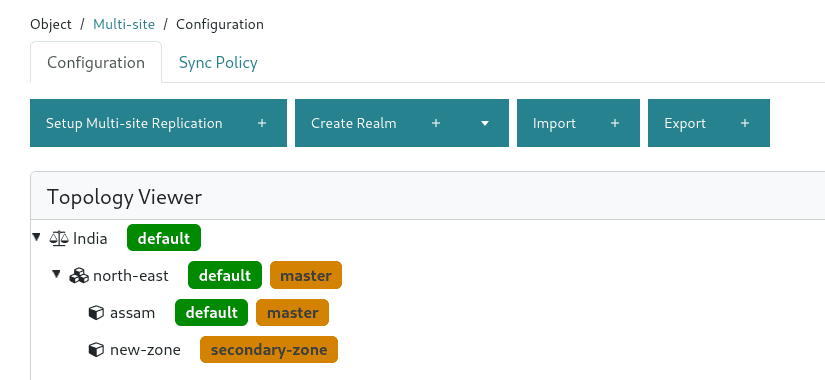The width and height of the screenshot is (825, 380).
Task: Click the Object breadcrumb text
Action: click(x=51, y=24)
